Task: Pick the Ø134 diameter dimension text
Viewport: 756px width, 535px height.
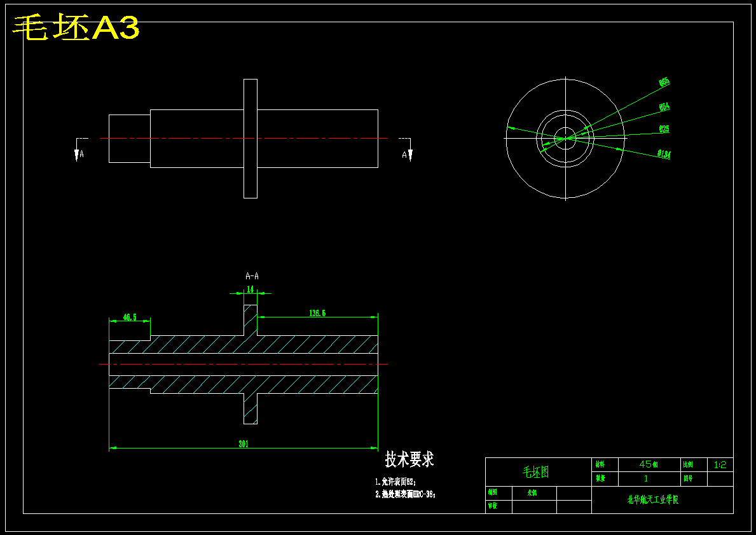Action: point(664,155)
